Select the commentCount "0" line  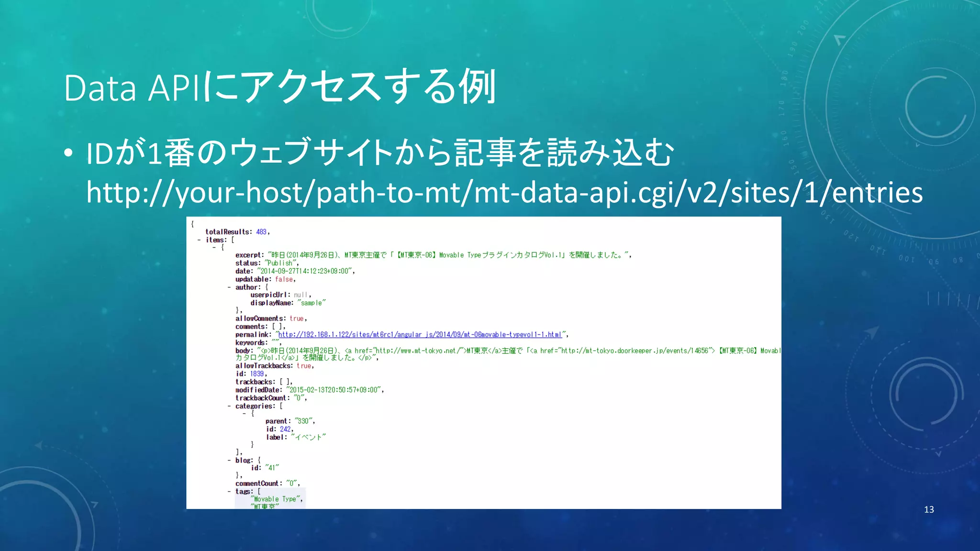click(x=267, y=484)
